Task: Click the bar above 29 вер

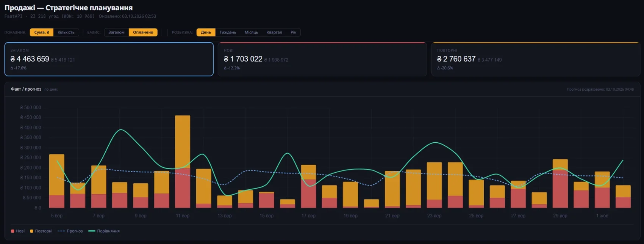Action: click(560, 184)
